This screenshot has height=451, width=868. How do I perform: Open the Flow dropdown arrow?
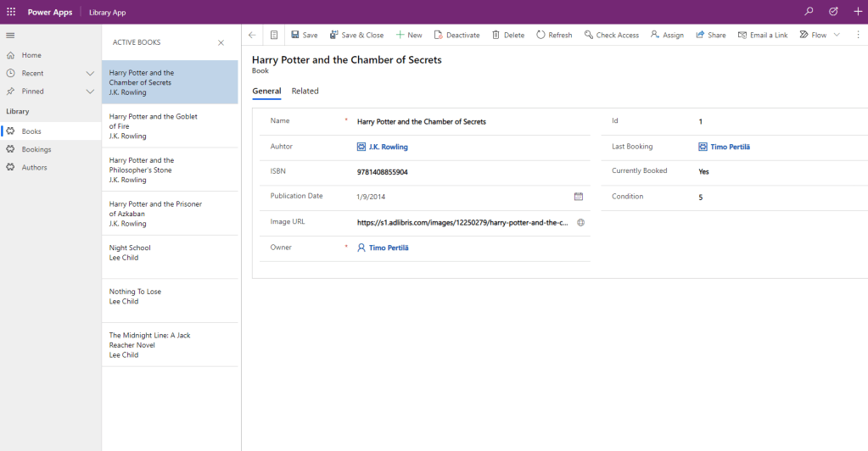point(837,35)
